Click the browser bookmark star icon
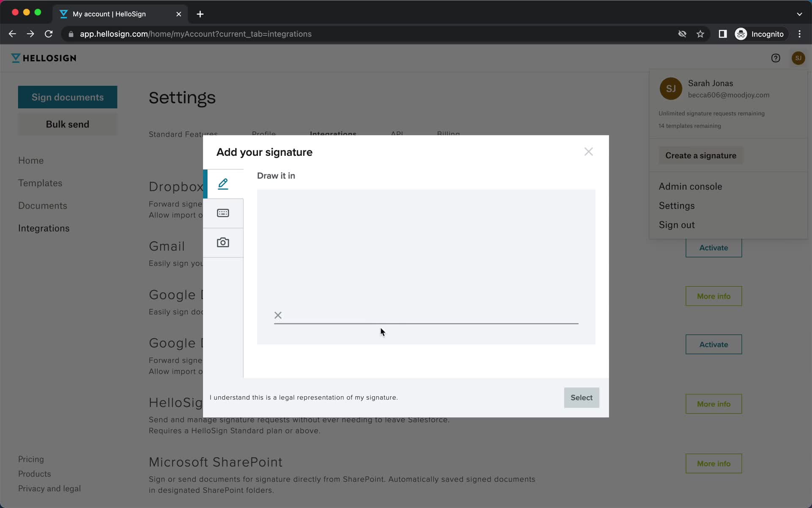Viewport: 812px width, 508px height. (700, 34)
